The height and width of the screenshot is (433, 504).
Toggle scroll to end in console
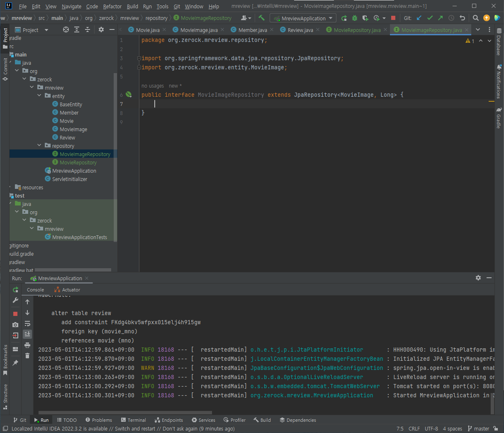tap(27, 334)
